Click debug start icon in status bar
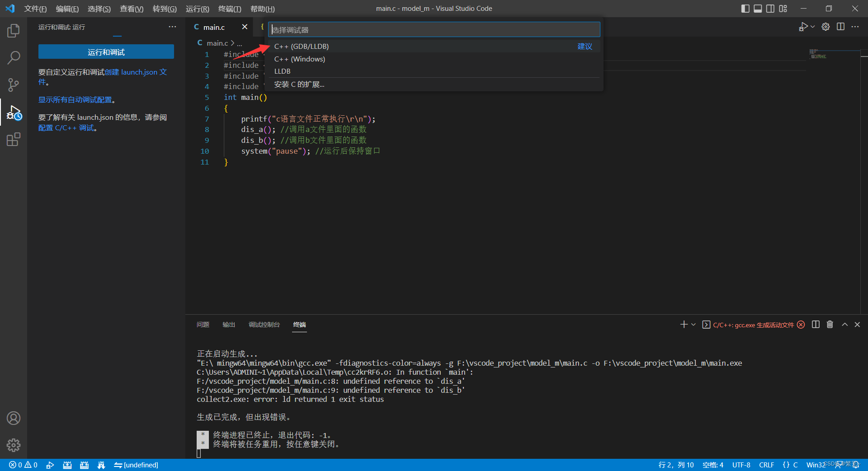The height and width of the screenshot is (471, 868). 50,465
